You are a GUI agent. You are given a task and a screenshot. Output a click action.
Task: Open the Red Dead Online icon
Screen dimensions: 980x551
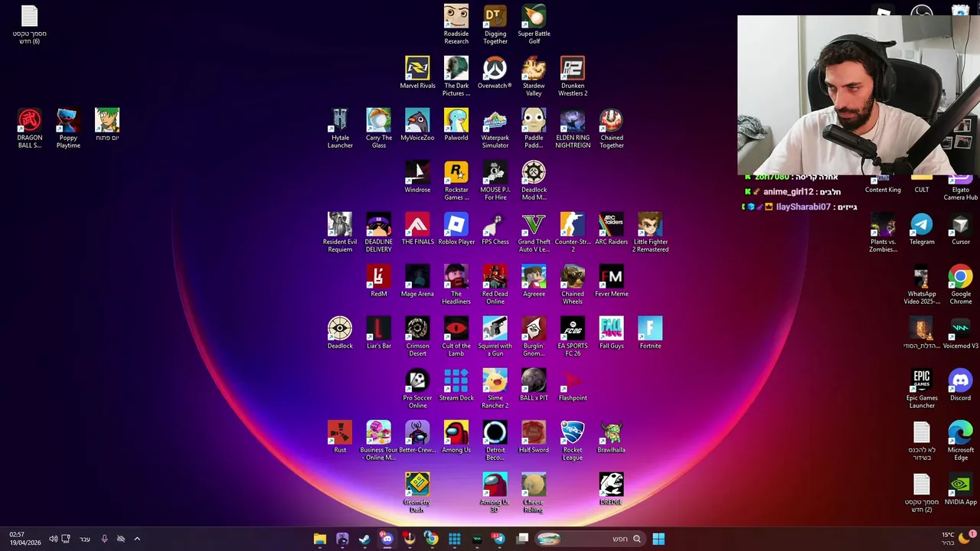(x=495, y=285)
